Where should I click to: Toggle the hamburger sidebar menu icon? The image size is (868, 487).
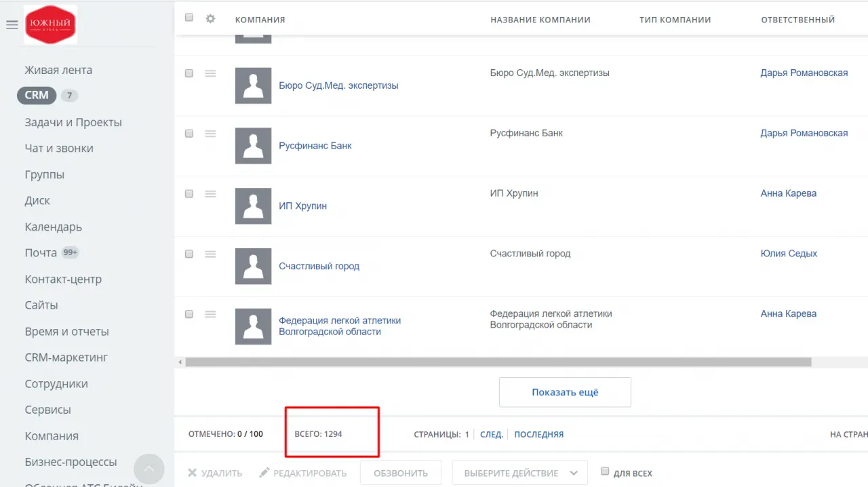point(12,25)
